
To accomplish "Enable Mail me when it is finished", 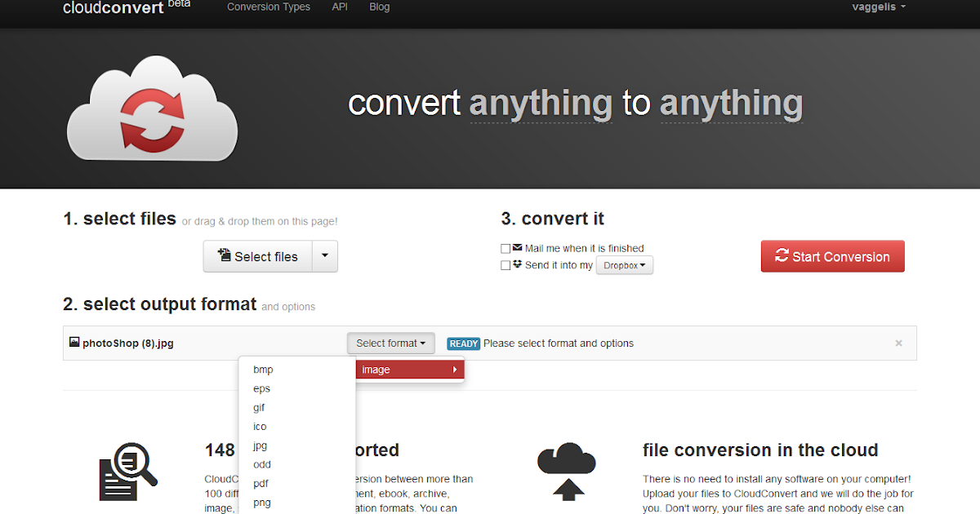I will (x=505, y=248).
